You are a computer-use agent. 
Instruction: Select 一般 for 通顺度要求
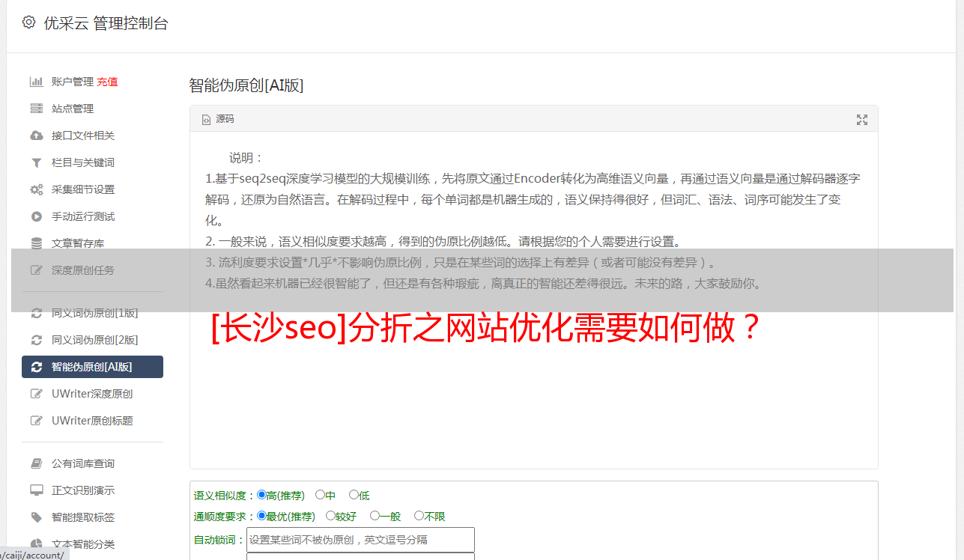[375, 516]
